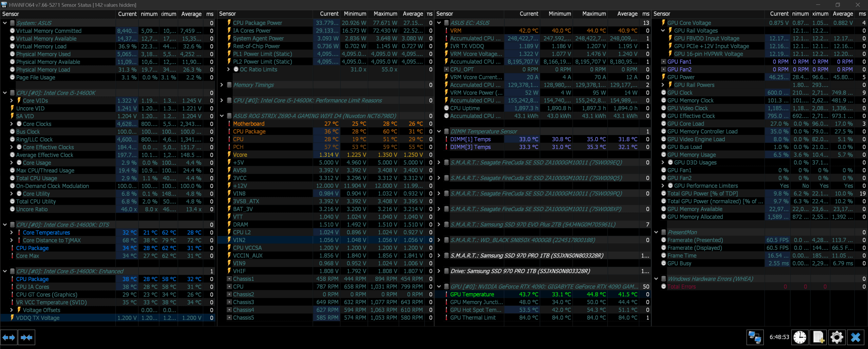Click the 6:48:53 elapsed time readout
The image size is (868, 349).
coord(779,337)
